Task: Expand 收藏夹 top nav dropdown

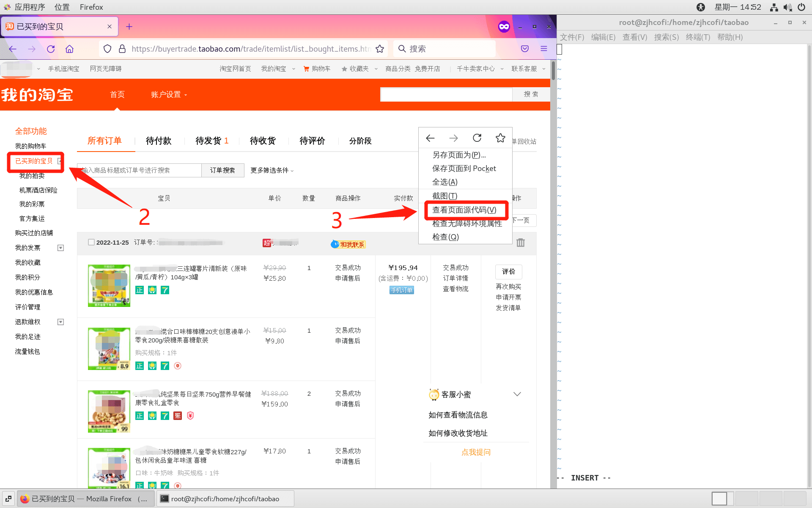Action: (376, 69)
